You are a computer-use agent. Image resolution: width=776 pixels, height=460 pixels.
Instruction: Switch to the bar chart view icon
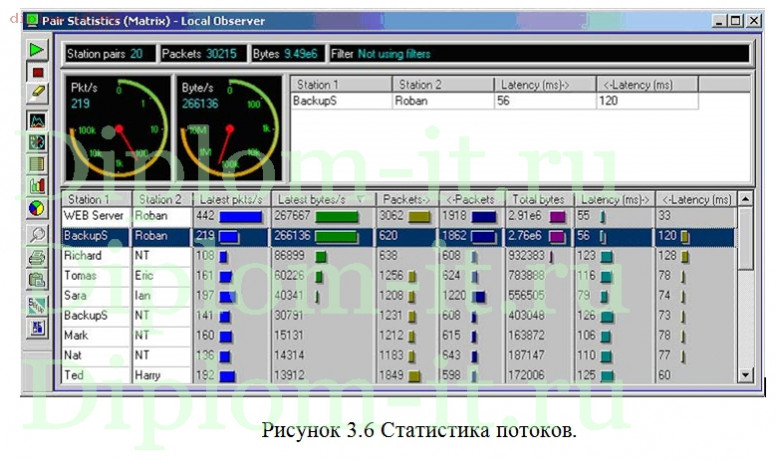pyautogui.click(x=37, y=186)
